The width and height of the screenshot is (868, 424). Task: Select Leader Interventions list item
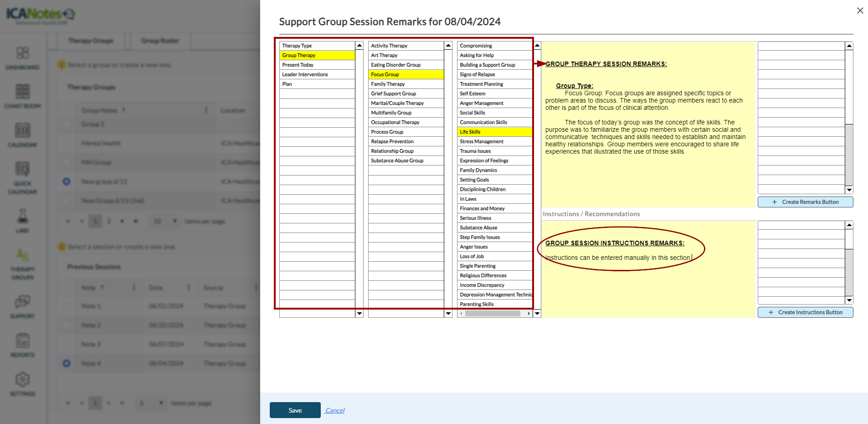317,74
